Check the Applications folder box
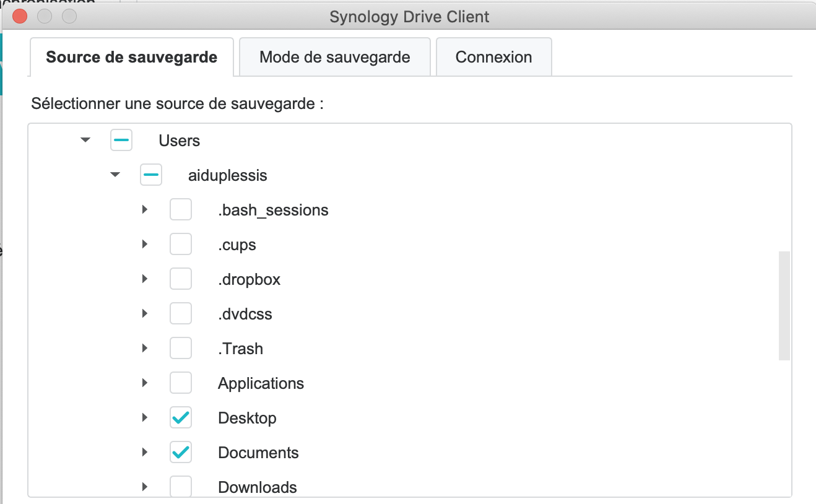 coord(181,383)
